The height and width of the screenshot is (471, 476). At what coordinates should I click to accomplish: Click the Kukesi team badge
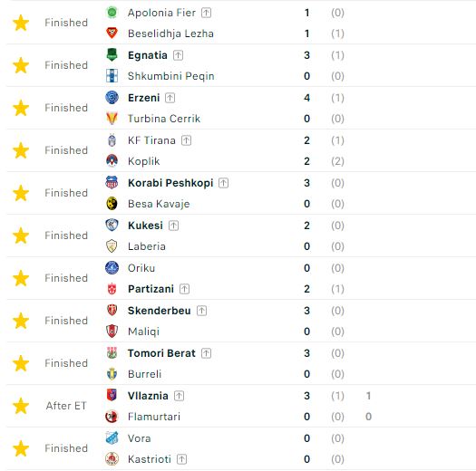pyautogui.click(x=112, y=226)
